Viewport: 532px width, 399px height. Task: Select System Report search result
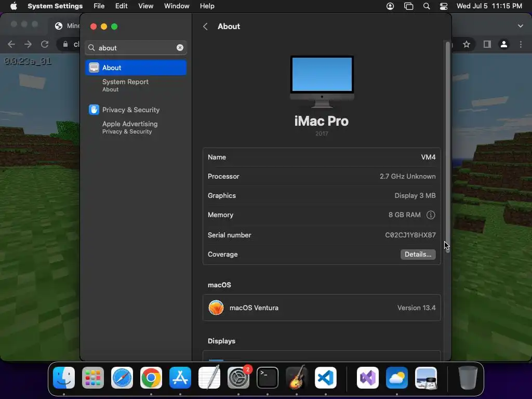click(136, 85)
